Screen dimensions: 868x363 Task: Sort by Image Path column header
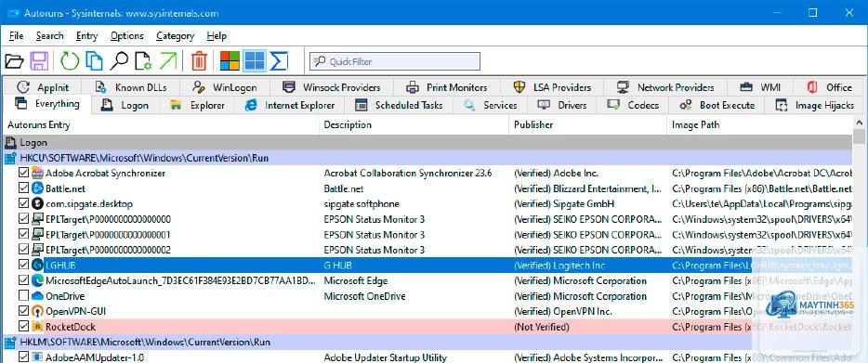pos(759,125)
